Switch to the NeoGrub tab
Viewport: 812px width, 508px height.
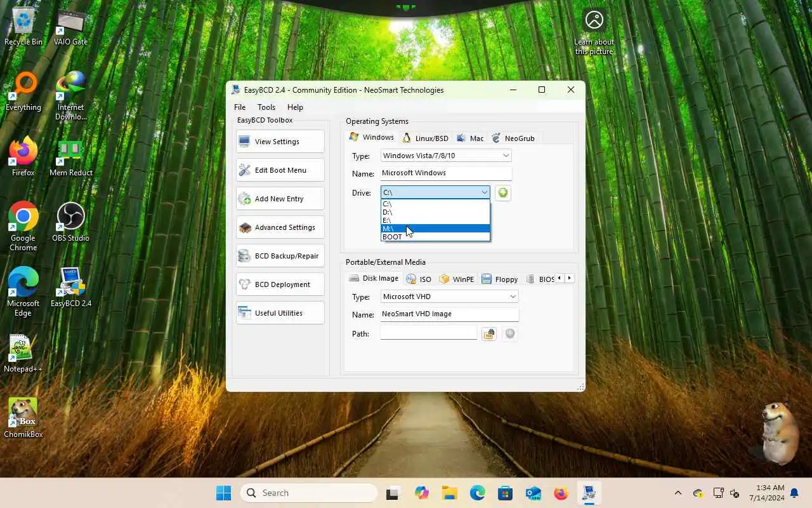[513, 138]
